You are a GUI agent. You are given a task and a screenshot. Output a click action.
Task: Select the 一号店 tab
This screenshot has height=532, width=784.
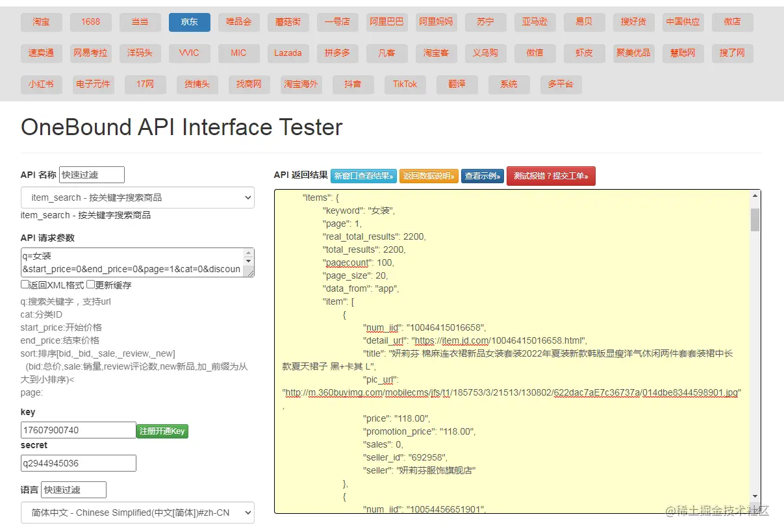[x=338, y=22]
